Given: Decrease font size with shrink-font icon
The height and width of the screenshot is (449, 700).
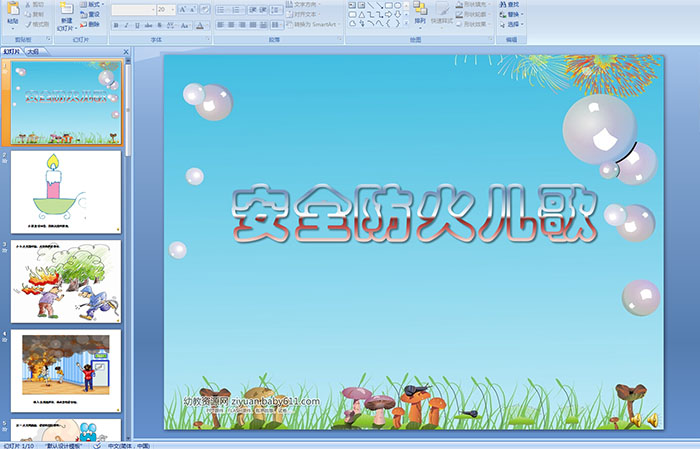Looking at the screenshot, I should pos(192,9).
